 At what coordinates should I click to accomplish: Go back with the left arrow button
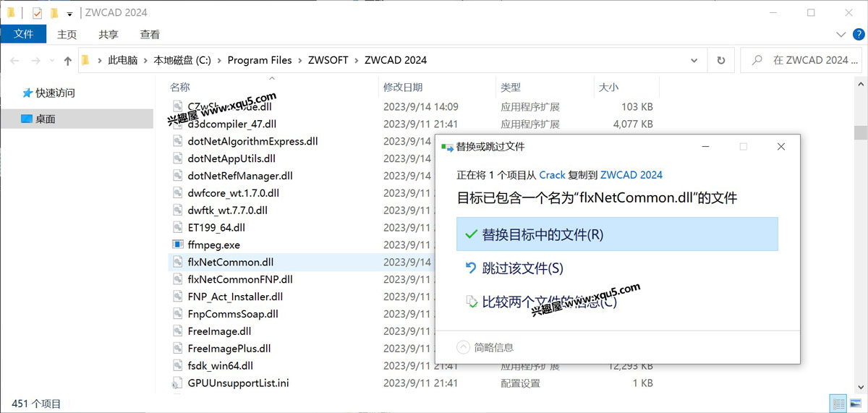(15, 61)
